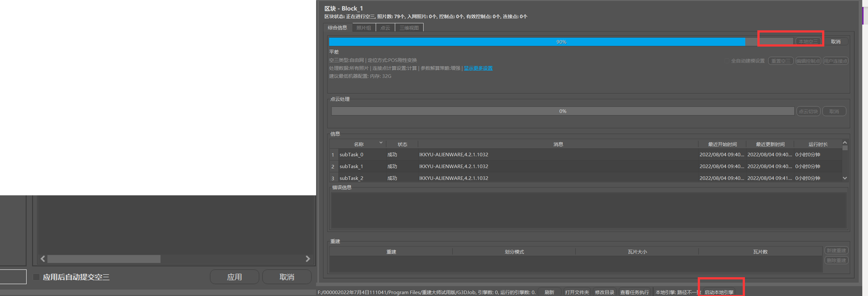
Task: Click the 显示更多设置 link
Action: pyautogui.click(x=478, y=68)
